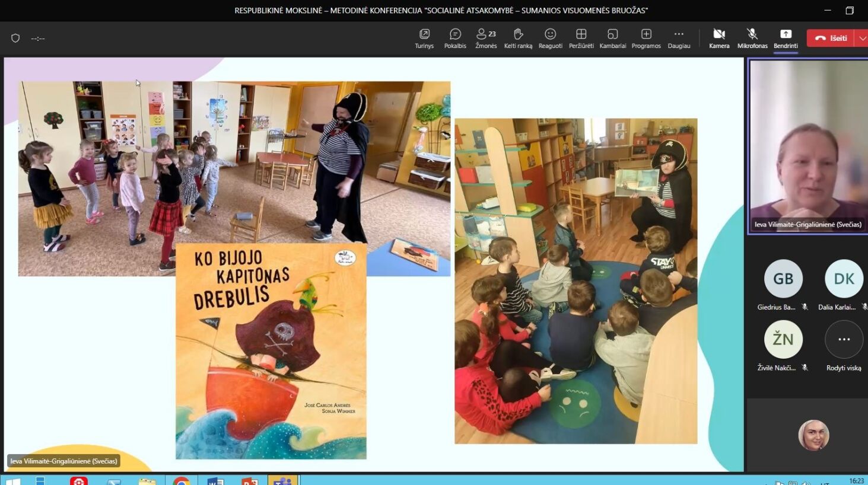Click the Živilė Nakči... name label
The image size is (868, 485).
click(776, 368)
